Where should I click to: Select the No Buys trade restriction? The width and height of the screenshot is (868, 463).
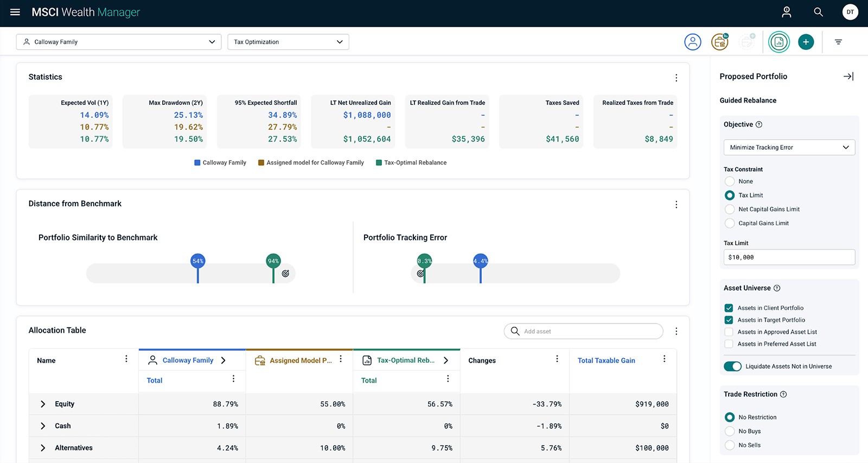pos(730,432)
